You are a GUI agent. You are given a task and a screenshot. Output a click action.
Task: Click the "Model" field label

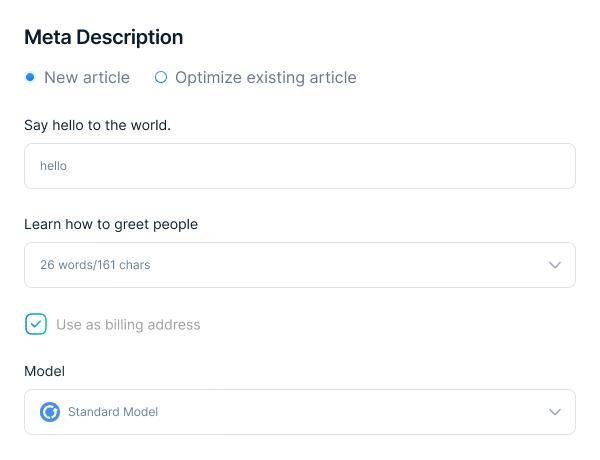(44, 371)
